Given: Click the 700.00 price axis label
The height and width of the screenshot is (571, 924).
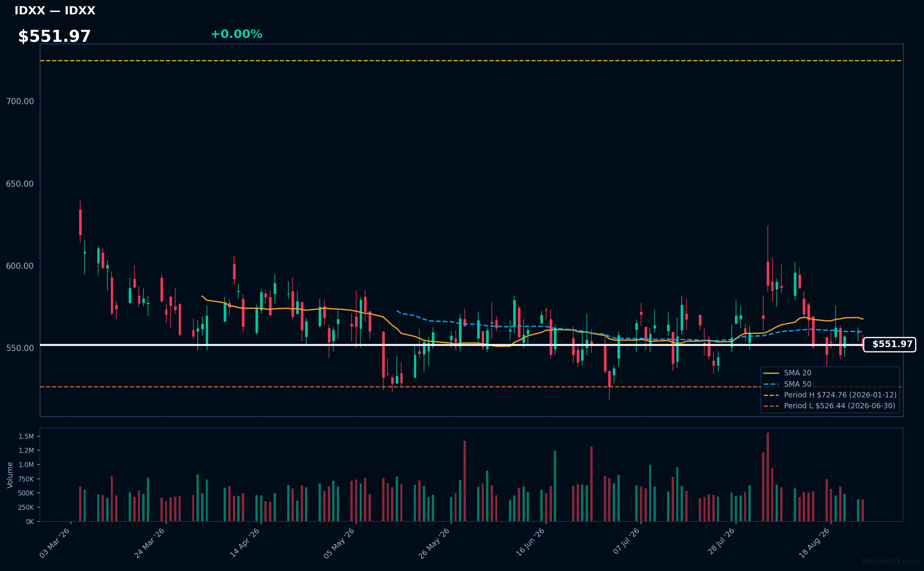Looking at the screenshot, I should point(20,101).
